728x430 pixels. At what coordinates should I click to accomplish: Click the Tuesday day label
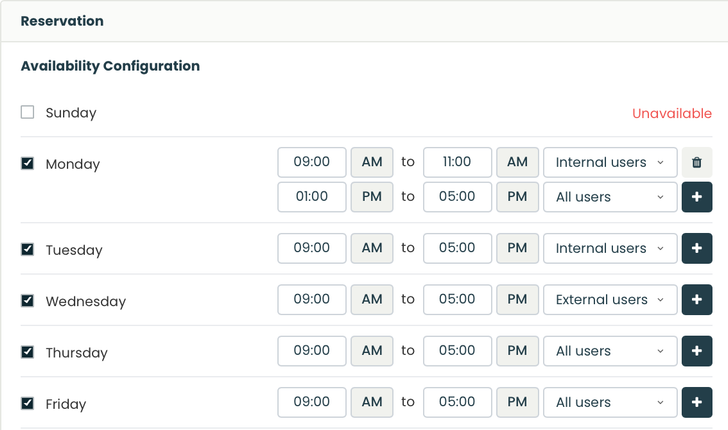(74, 250)
